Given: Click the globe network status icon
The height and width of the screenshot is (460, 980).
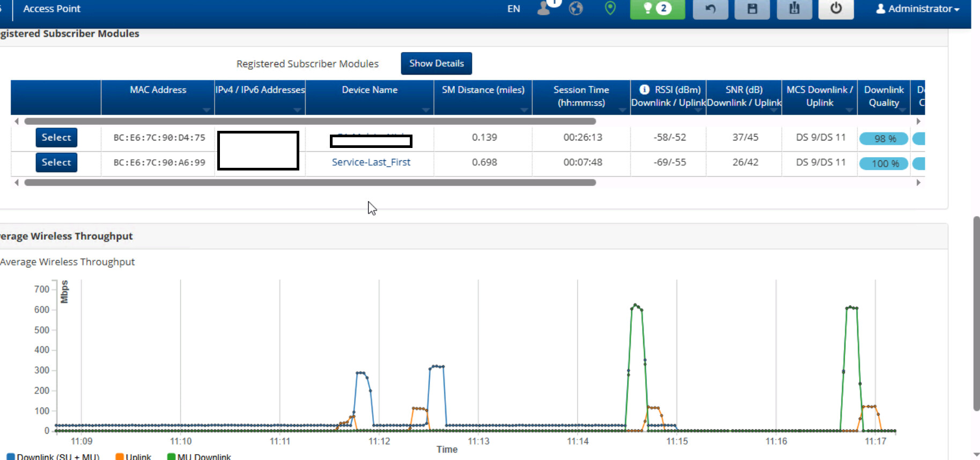Looking at the screenshot, I should 576,9.
